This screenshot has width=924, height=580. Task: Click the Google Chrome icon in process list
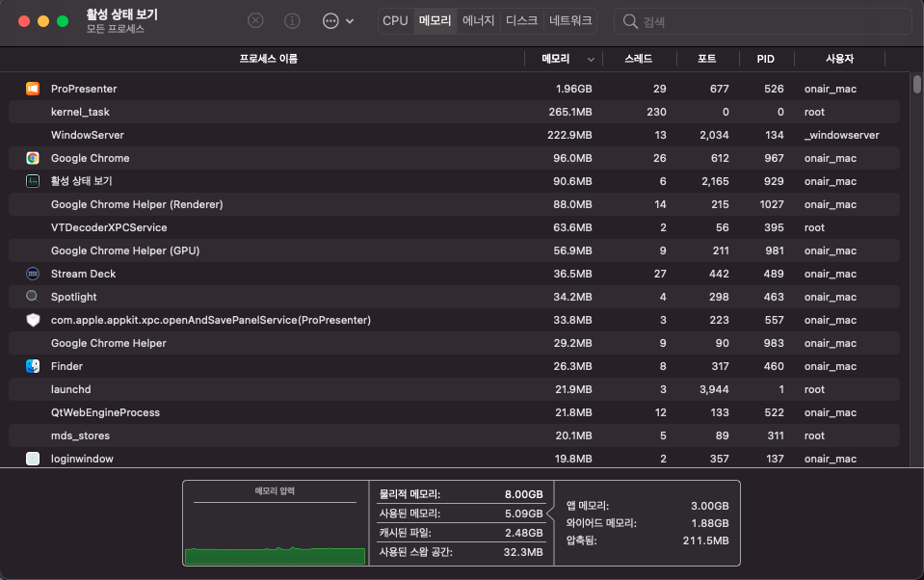click(33, 158)
